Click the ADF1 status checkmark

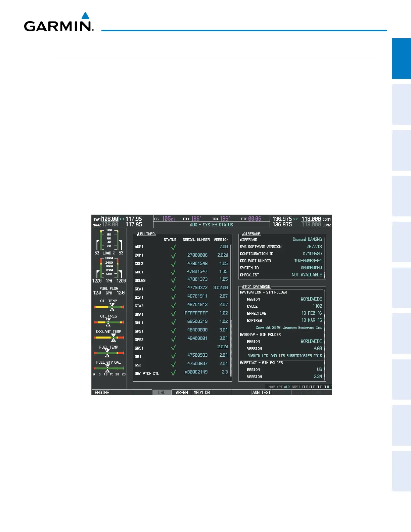[x=173, y=247]
